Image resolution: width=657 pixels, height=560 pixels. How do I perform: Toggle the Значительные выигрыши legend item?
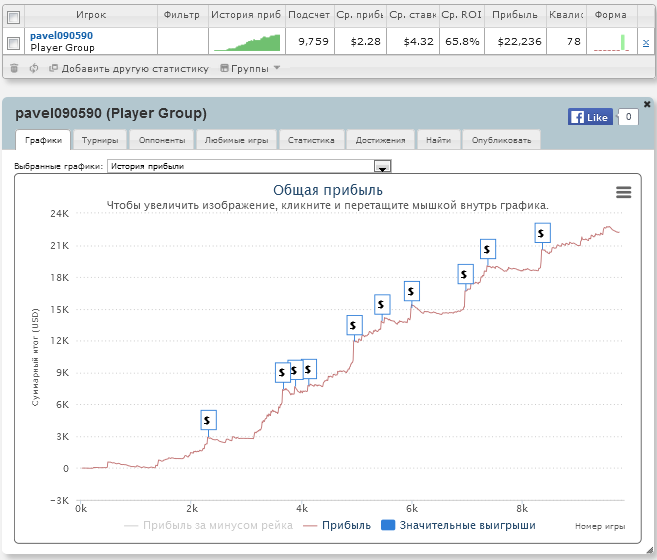458,525
